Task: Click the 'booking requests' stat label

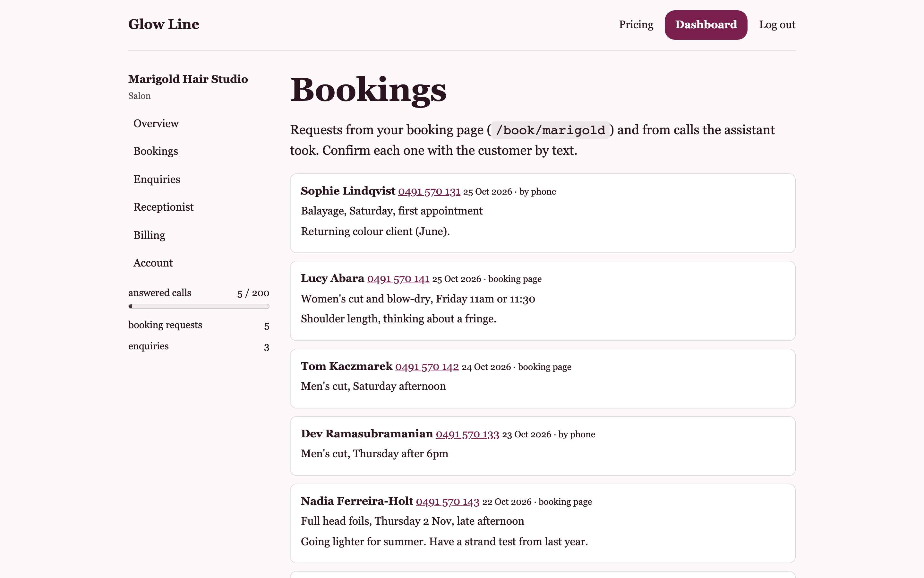Action: tap(165, 325)
